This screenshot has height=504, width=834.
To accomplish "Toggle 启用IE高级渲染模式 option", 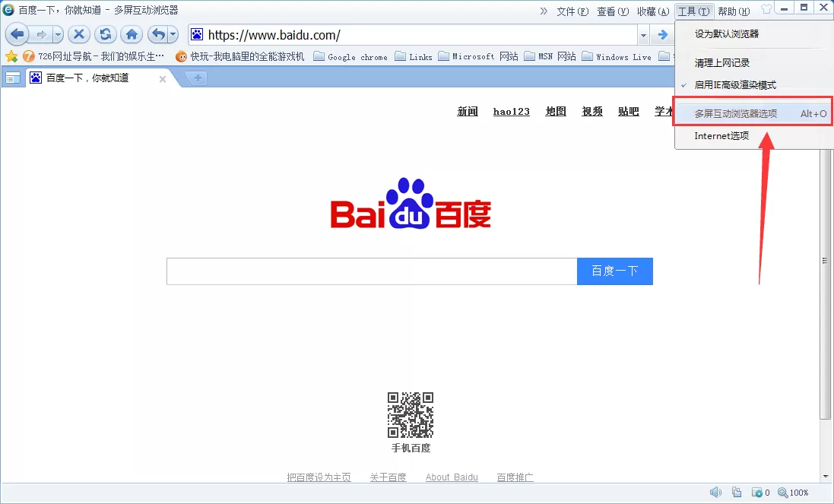I will pyautogui.click(x=753, y=85).
